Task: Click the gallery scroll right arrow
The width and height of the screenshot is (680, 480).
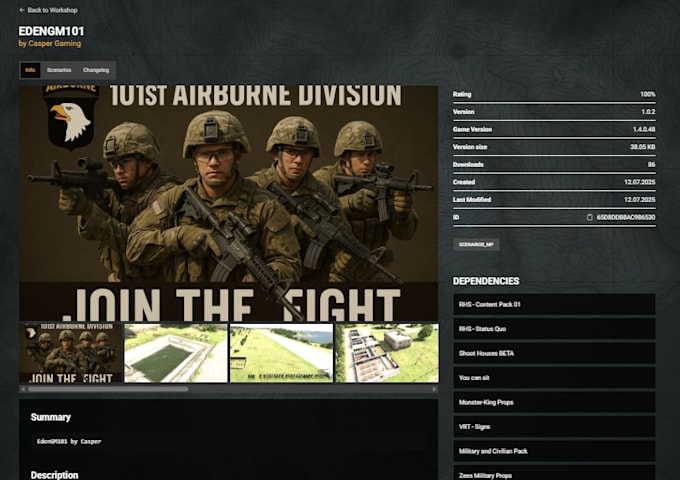Action: point(434,389)
